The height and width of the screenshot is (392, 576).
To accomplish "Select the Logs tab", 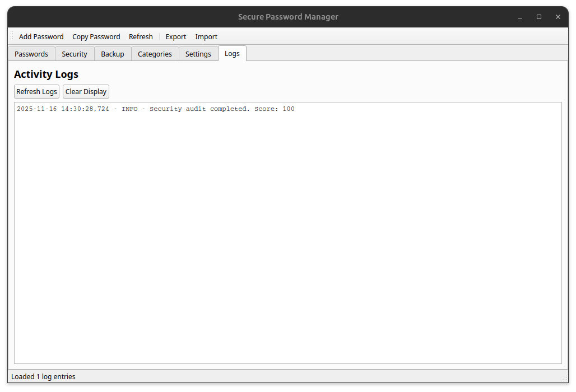I will pos(232,54).
